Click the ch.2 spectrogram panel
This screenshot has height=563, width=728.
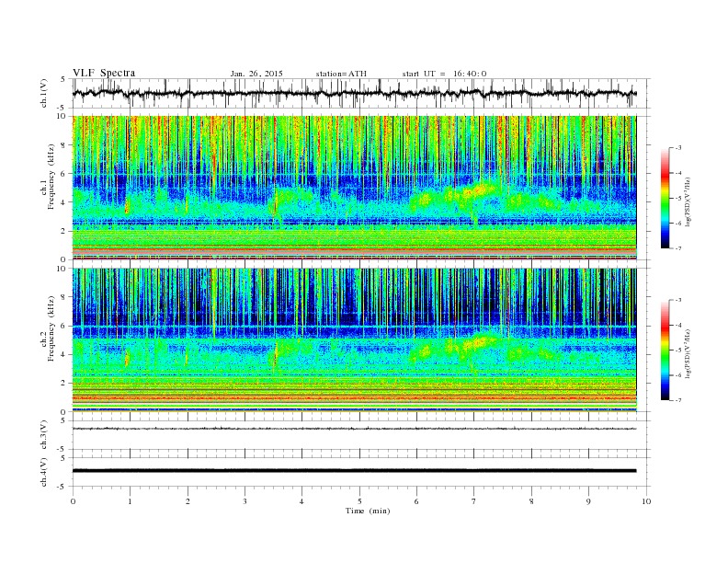tap(354, 340)
